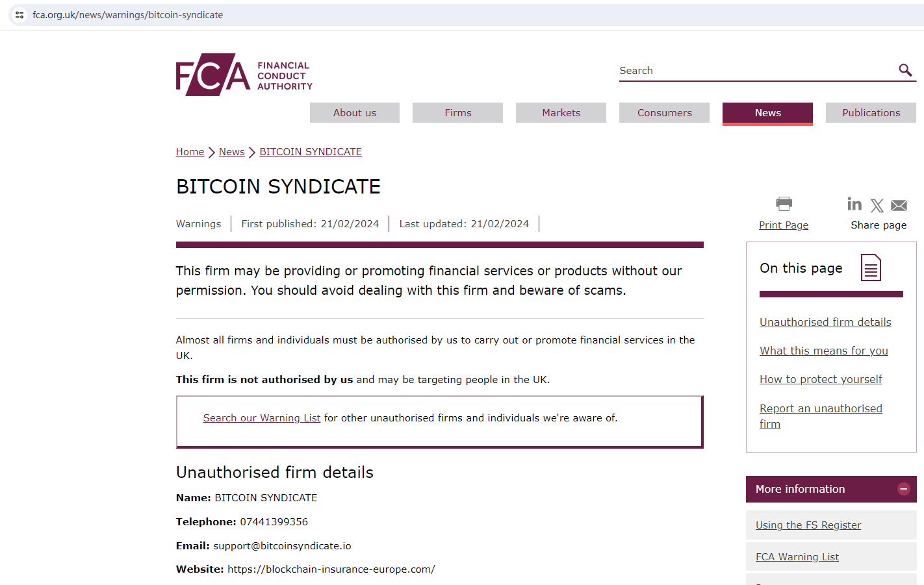Share this page using the email envelope icon
The height and width of the screenshot is (585, 924).
899,205
